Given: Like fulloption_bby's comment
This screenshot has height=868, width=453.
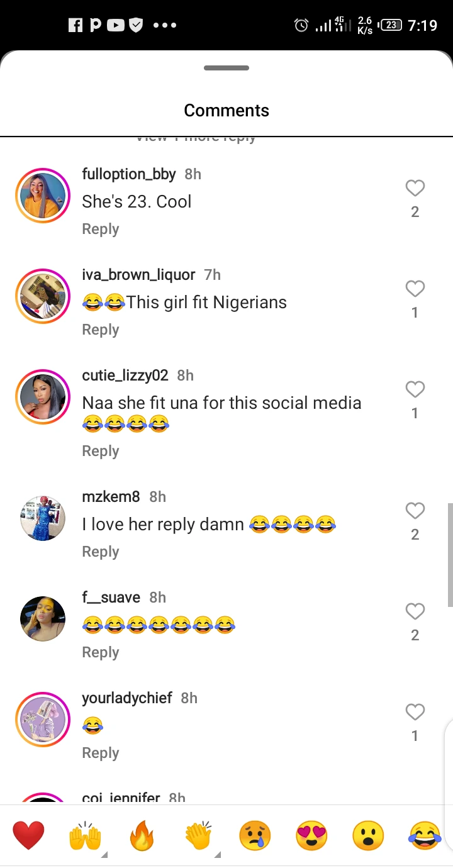Looking at the screenshot, I should [x=415, y=188].
